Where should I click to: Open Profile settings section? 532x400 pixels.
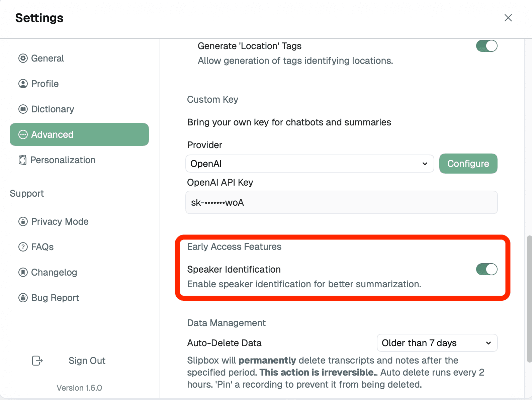tap(79, 84)
